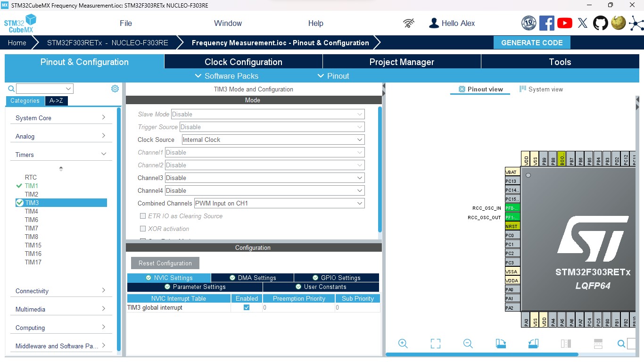Expand the Computing category

(x=61, y=328)
